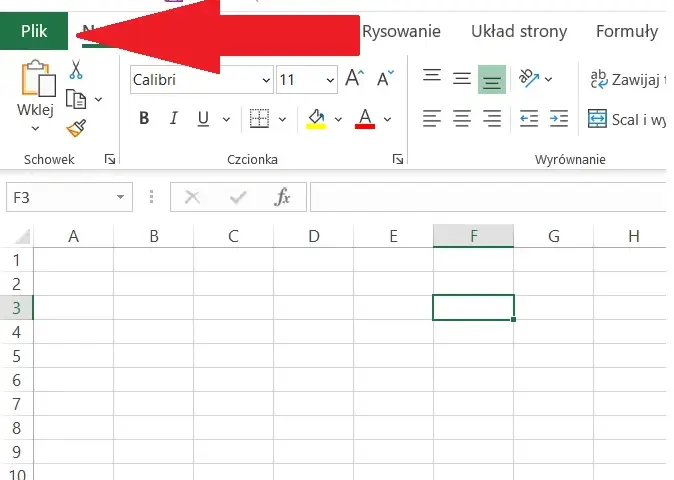Click the text orientation icon
This screenshot has width=674, height=480.
(x=529, y=79)
